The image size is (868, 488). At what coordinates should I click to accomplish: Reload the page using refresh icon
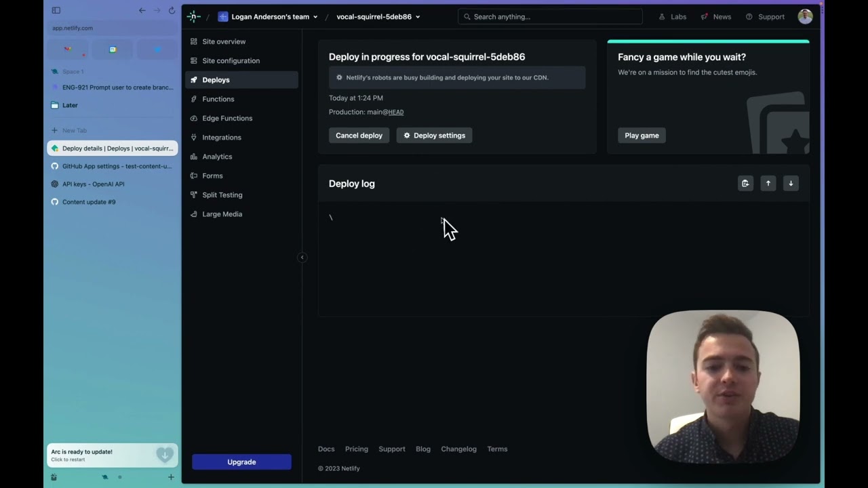tap(172, 10)
